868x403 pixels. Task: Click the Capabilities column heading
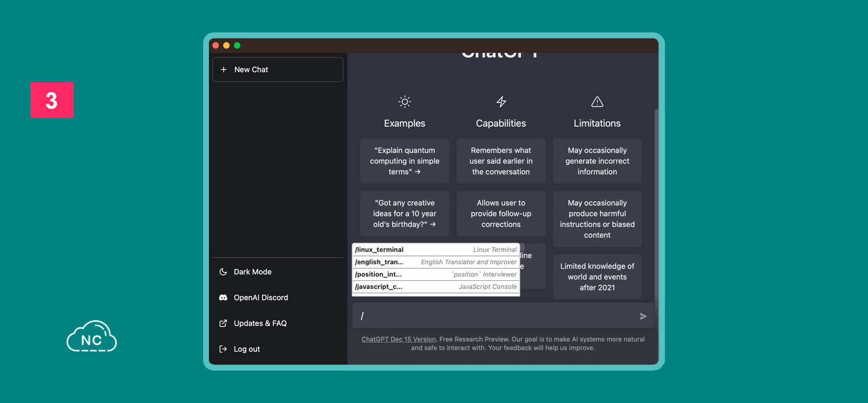coord(501,123)
